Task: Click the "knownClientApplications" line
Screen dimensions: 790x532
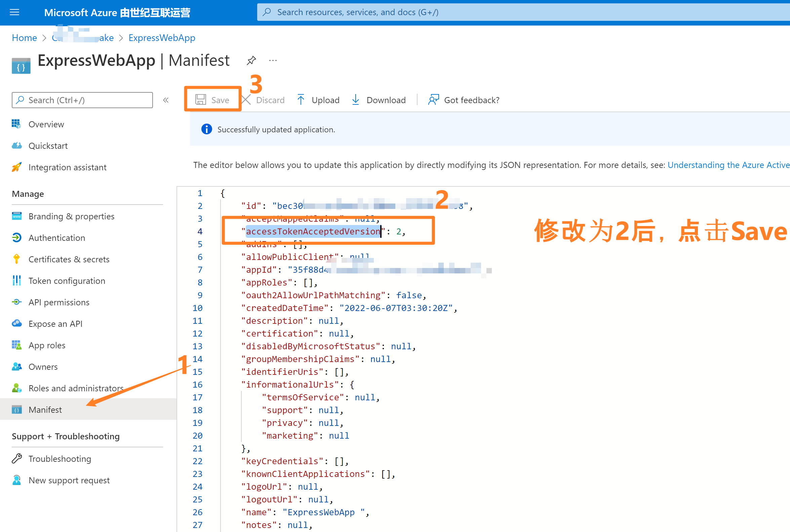Action: point(318,474)
